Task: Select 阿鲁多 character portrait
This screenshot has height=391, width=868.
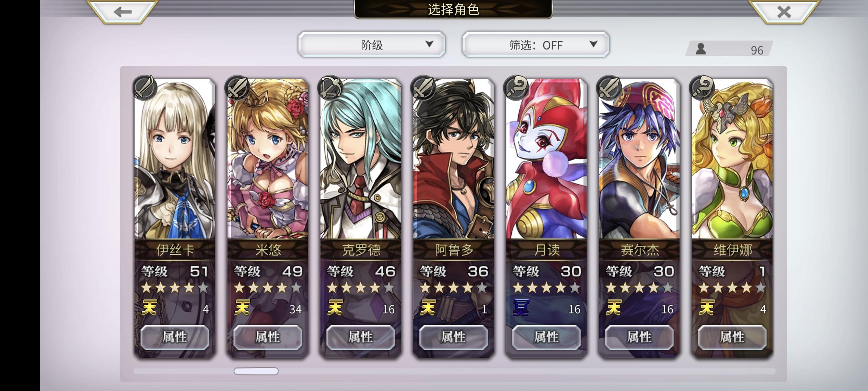Action: [x=454, y=159]
